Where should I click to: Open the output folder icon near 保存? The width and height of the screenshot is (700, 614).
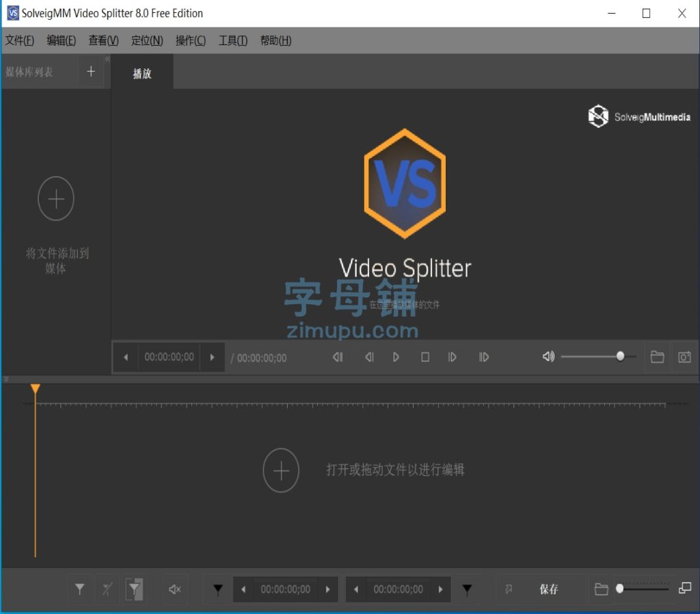pyautogui.click(x=602, y=589)
